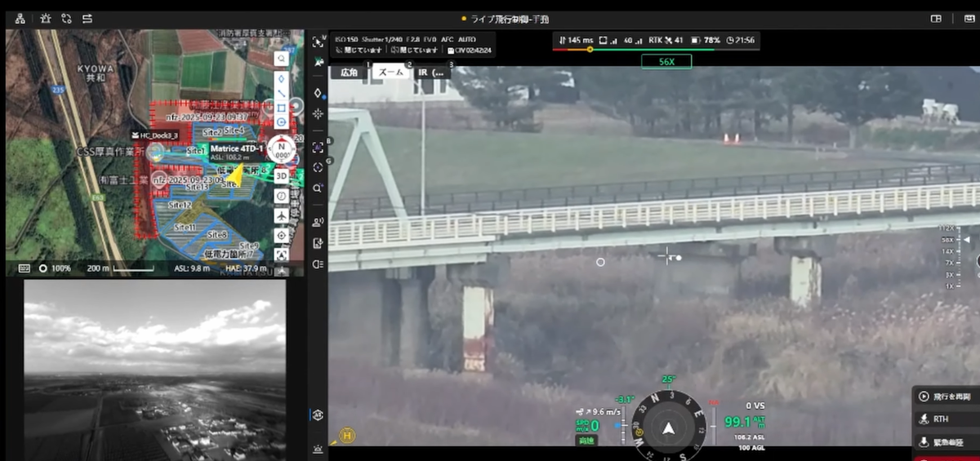Click the north compass indicator on map

tap(282, 149)
